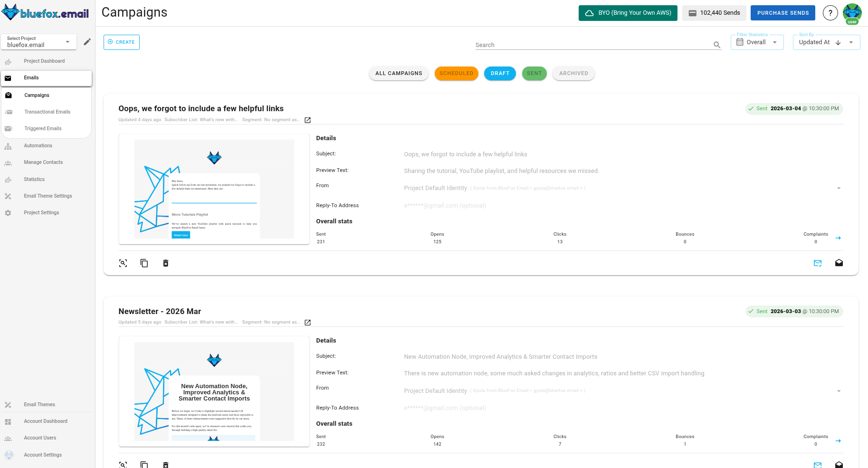Click inside the campaign search field

(x=570, y=45)
